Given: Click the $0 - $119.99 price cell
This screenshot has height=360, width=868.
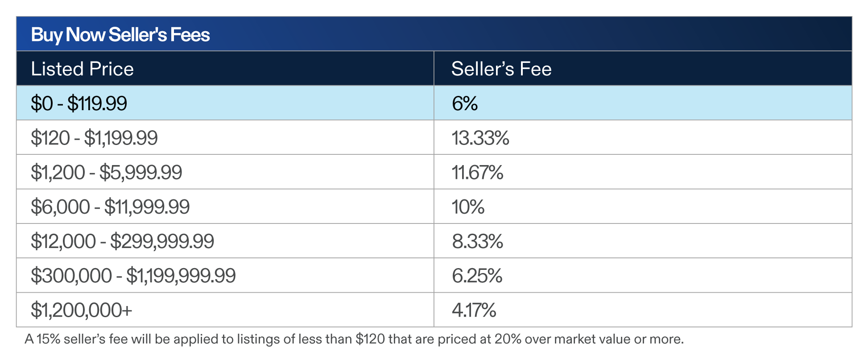Looking at the screenshot, I should pyautogui.click(x=79, y=103).
